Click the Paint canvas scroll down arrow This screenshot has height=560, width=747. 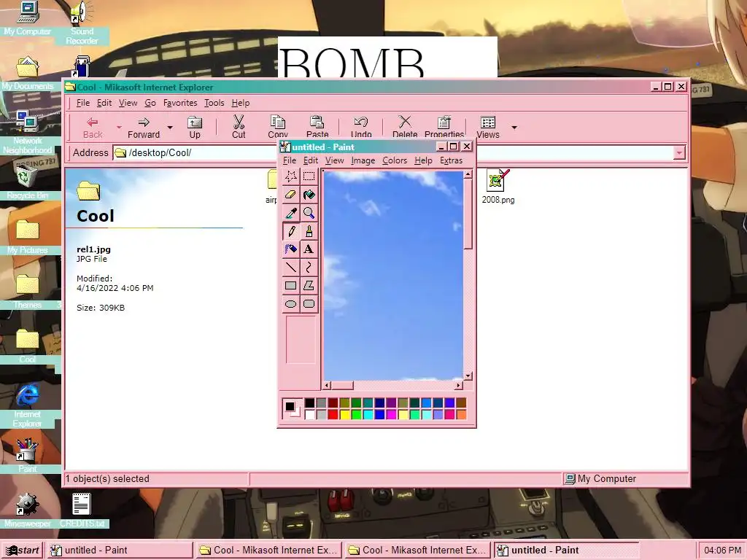pyautogui.click(x=468, y=376)
